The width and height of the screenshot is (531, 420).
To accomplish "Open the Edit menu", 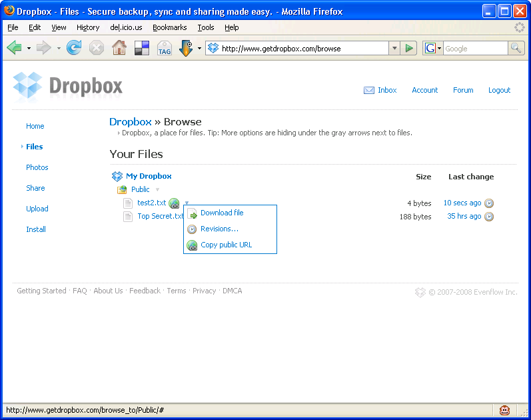I will [35, 27].
